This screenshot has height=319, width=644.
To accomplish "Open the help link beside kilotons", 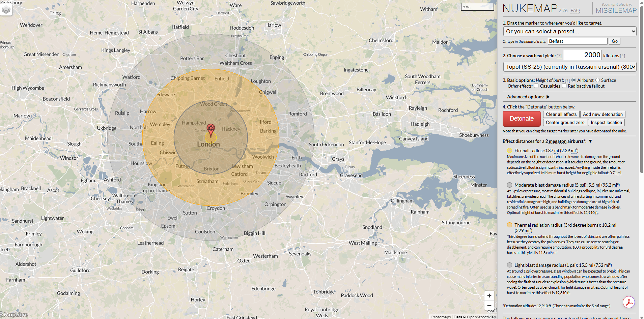I will coord(622,56).
